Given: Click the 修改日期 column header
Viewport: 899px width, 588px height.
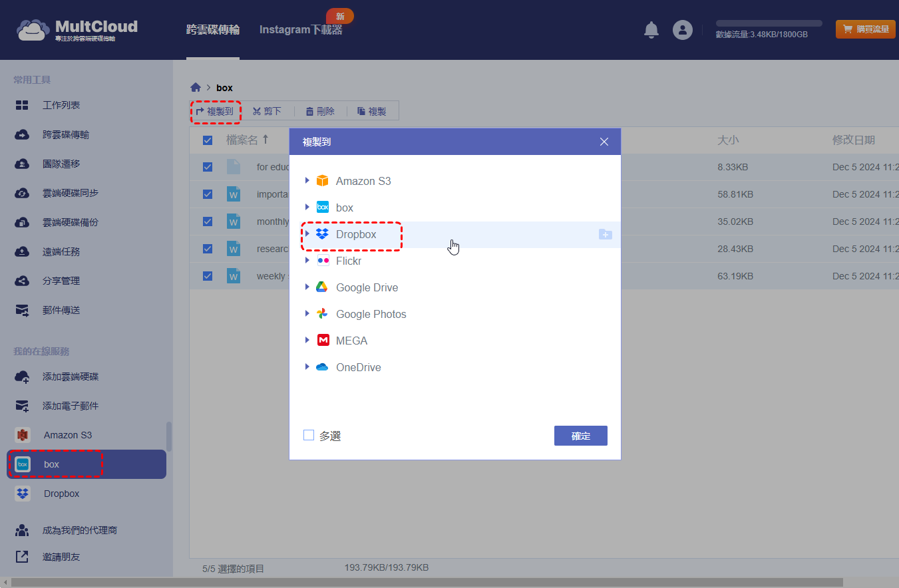Looking at the screenshot, I should 854,140.
